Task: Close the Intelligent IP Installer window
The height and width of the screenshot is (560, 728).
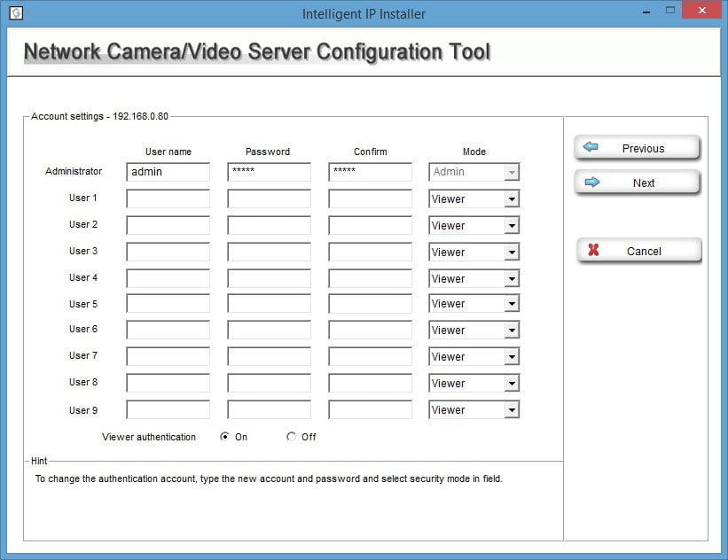Action: 702,10
